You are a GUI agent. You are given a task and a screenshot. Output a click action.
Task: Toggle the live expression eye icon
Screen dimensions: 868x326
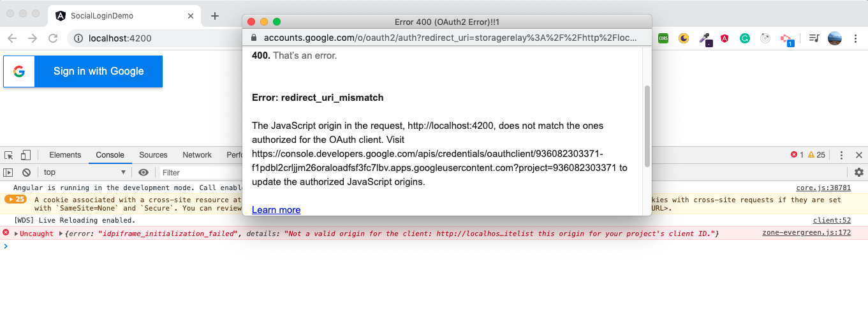click(x=143, y=172)
